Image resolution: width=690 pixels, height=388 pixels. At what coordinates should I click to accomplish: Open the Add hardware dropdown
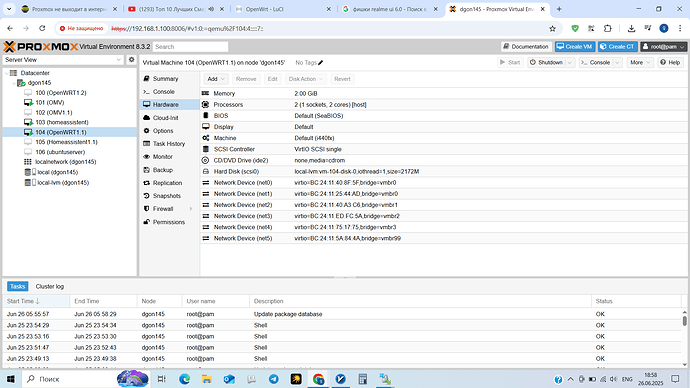(216, 79)
